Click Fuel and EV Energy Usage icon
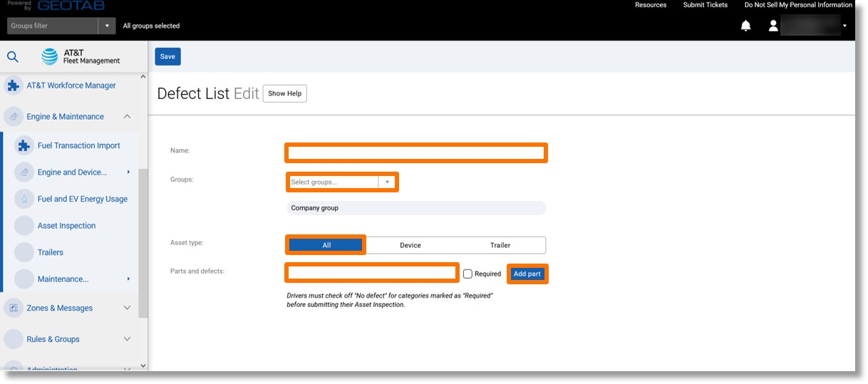Screen dimensions: 868x384 tap(24, 199)
